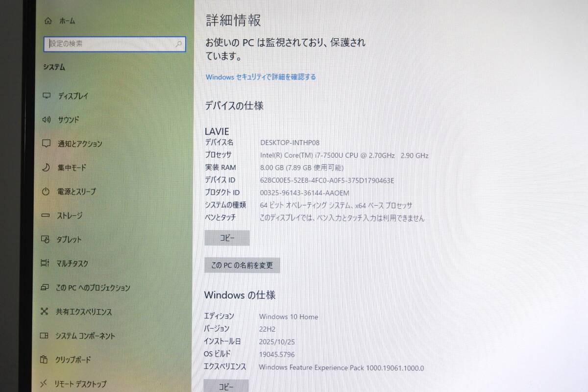Select the クリップボード icon
588x392 pixels.
coord(44,360)
